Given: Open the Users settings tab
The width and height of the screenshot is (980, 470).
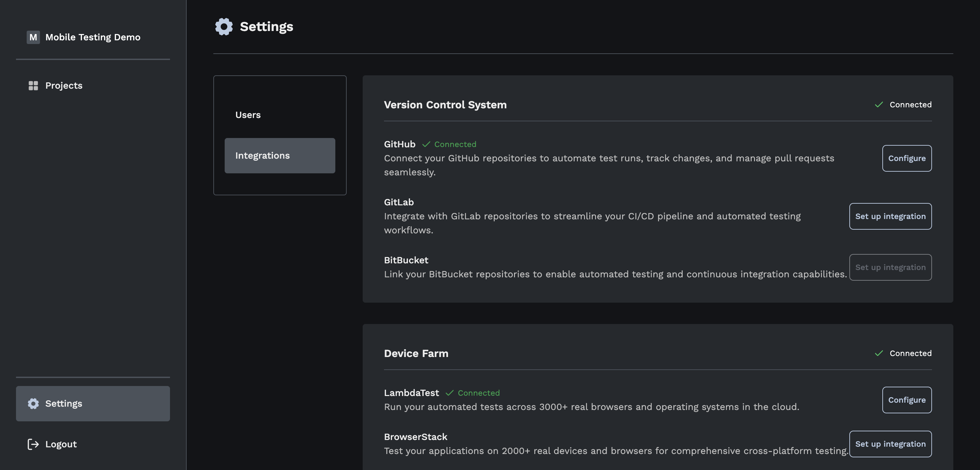Looking at the screenshot, I should tap(248, 115).
